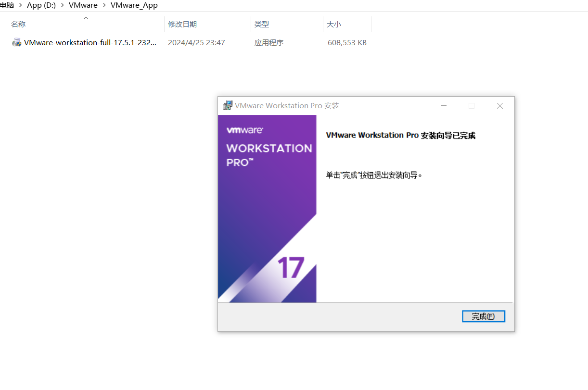588x390 pixels.
Task: Toggle sort direction arrow above 名称 column
Action: tap(86, 18)
